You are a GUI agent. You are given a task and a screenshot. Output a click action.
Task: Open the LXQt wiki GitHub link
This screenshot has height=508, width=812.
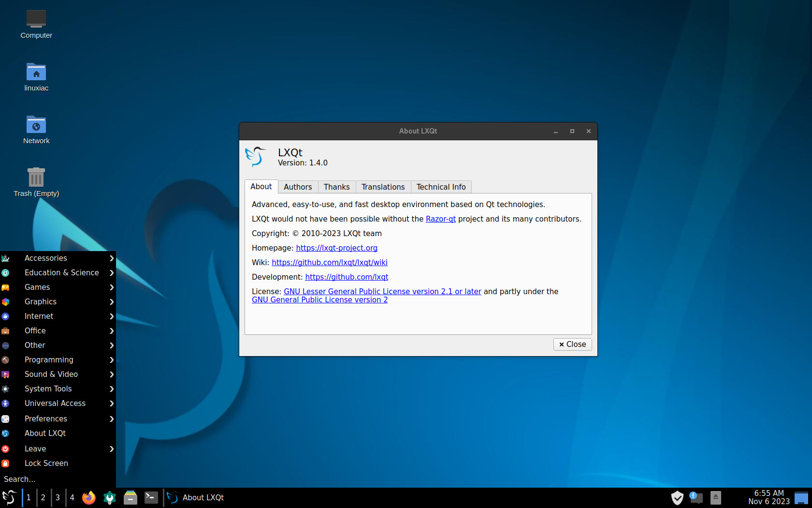(329, 263)
